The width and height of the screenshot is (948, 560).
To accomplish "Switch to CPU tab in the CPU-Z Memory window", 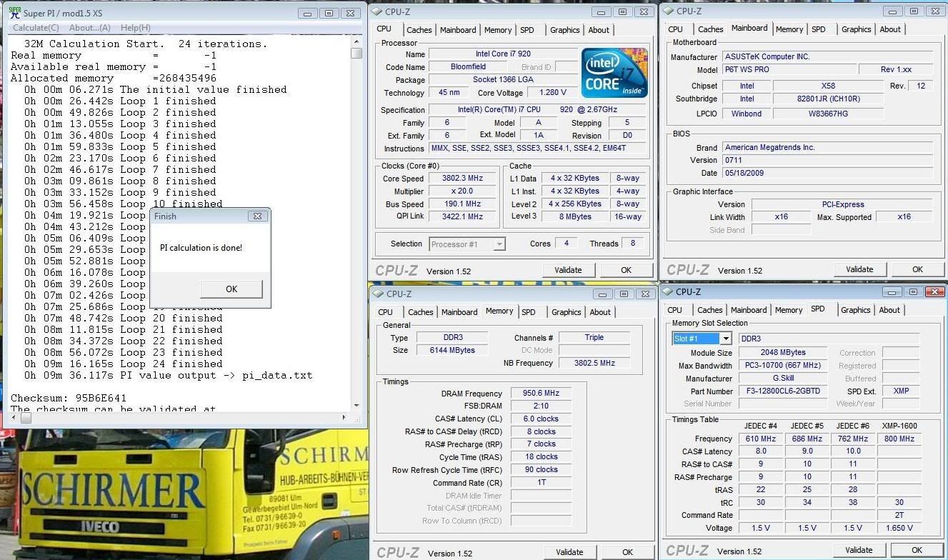I will 386,312.
